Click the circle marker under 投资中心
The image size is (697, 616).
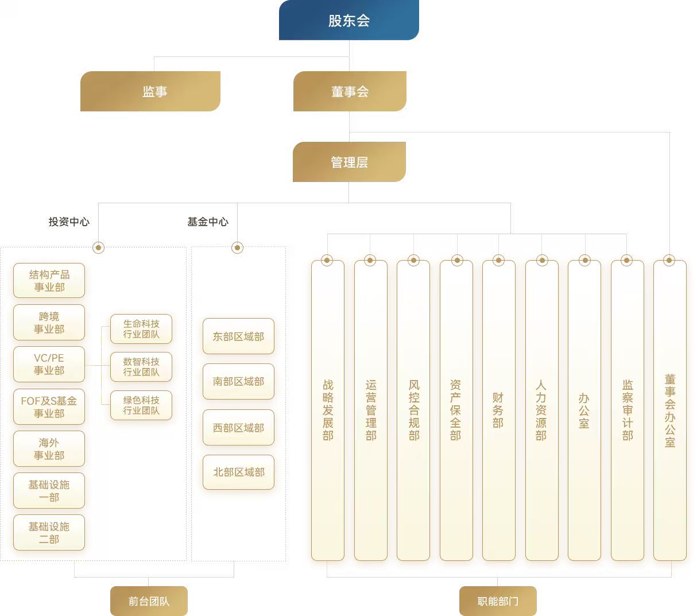pos(99,247)
